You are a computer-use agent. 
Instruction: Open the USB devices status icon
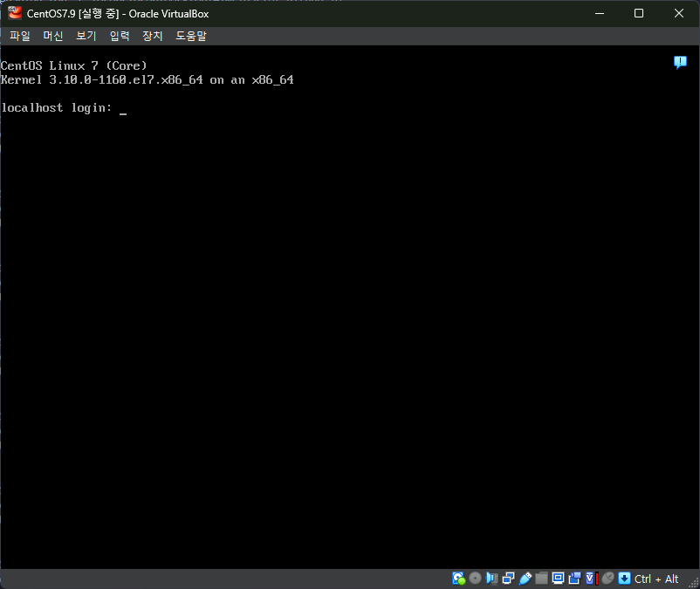coord(525,579)
